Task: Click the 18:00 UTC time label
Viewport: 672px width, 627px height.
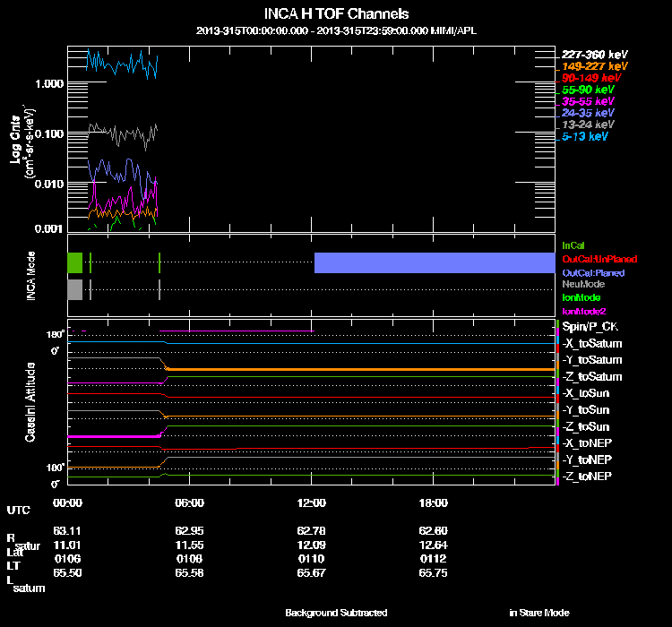Action: (x=434, y=502)
